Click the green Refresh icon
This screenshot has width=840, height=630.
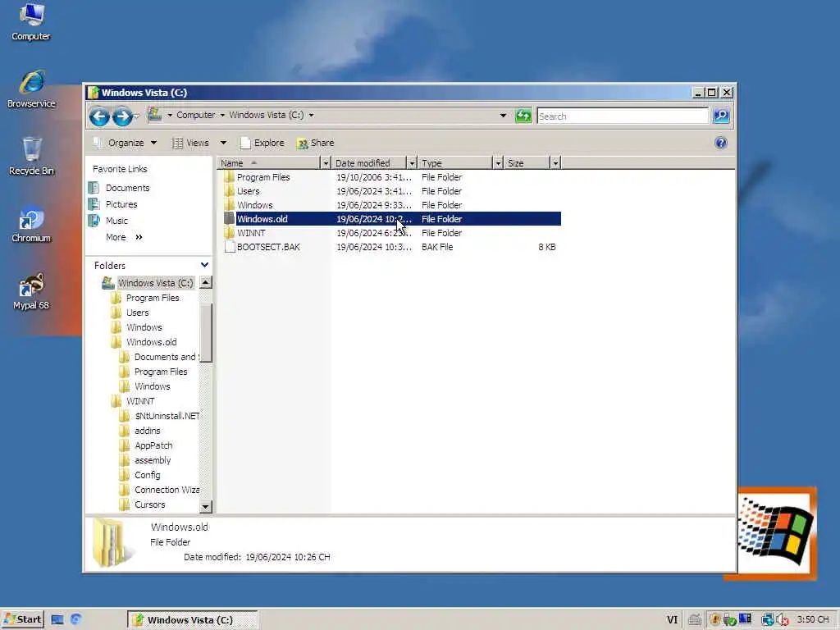click(523, 116)
